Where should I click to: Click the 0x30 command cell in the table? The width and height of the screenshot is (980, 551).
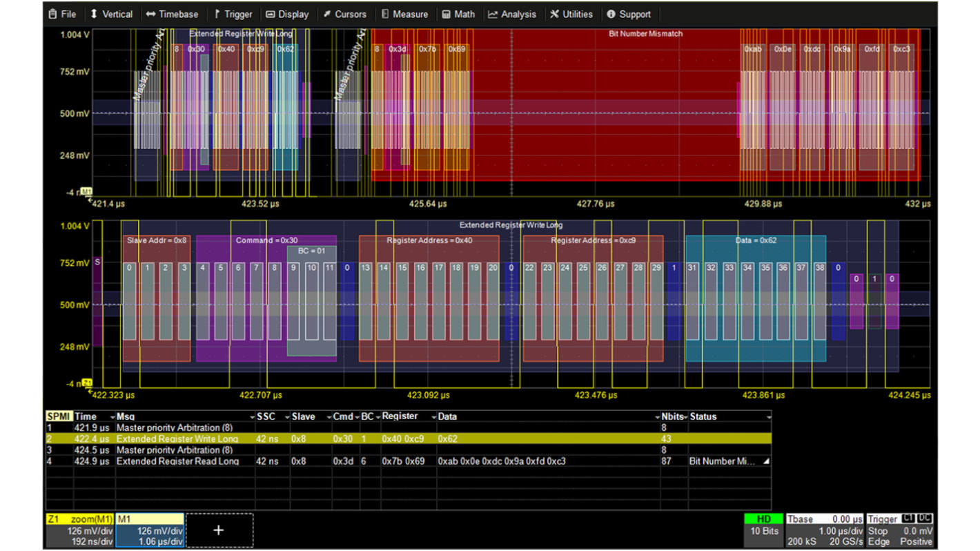pos(345,439)
